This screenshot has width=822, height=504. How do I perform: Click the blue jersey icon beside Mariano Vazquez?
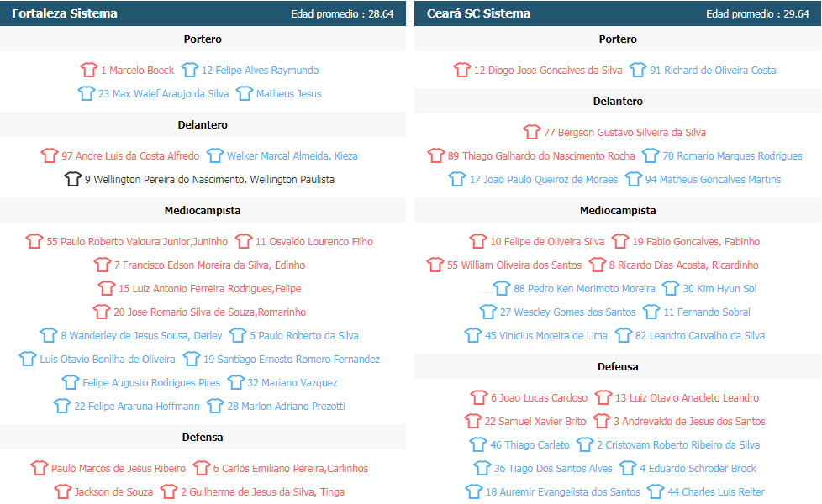[x=236, y=382]
